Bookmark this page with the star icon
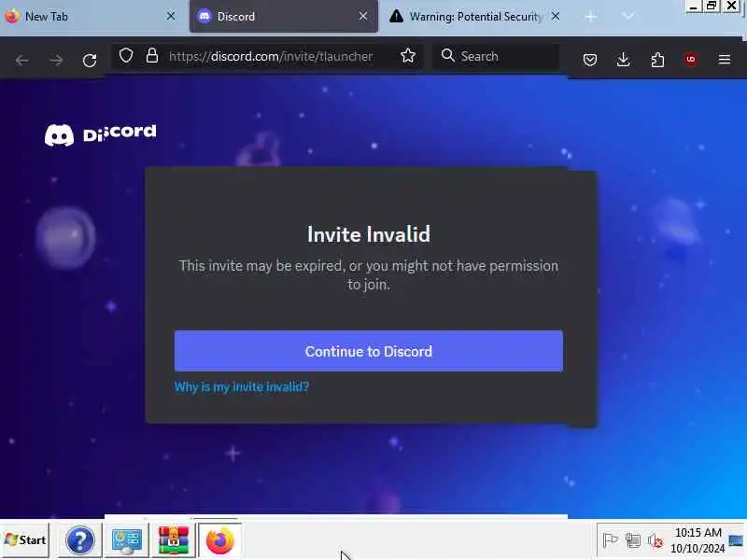This screenshot has height=560, width=747. pos(408,56)
